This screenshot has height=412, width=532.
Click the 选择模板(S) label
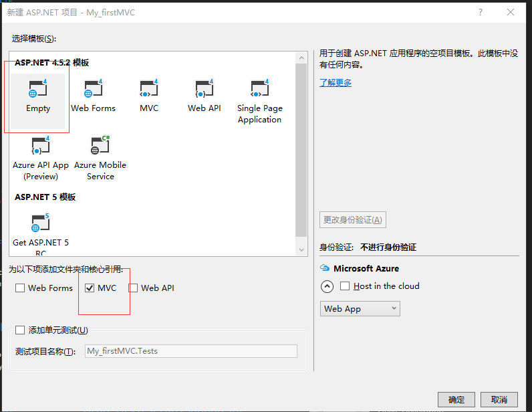[34, 39]
